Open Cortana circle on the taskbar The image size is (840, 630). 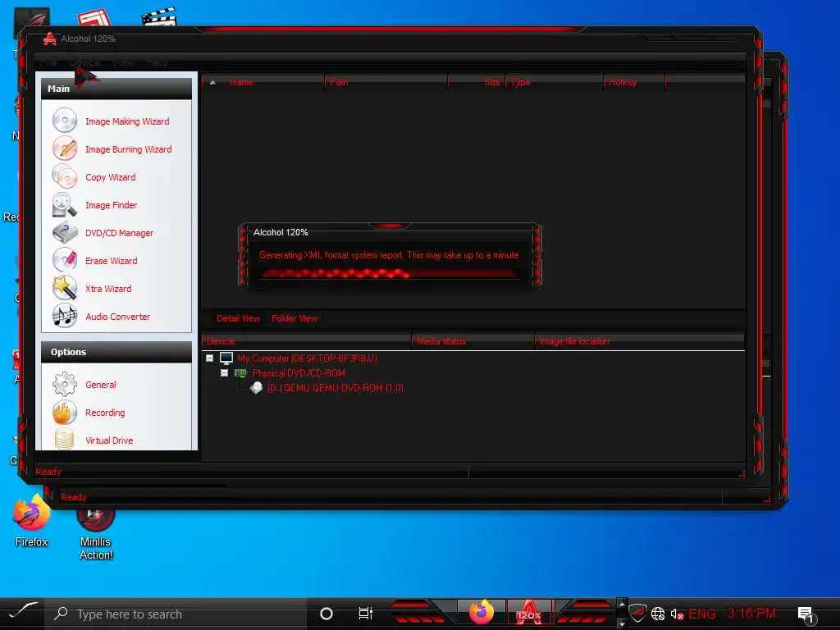326,614
